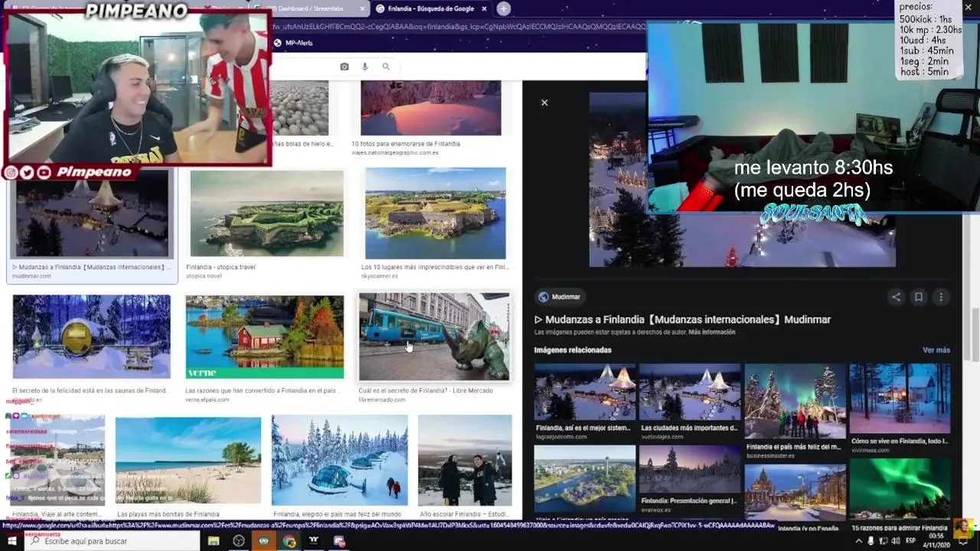Open the utopica.travel island fortress thumbnail
Screen dimensions: 980x551
click(267, 214)
